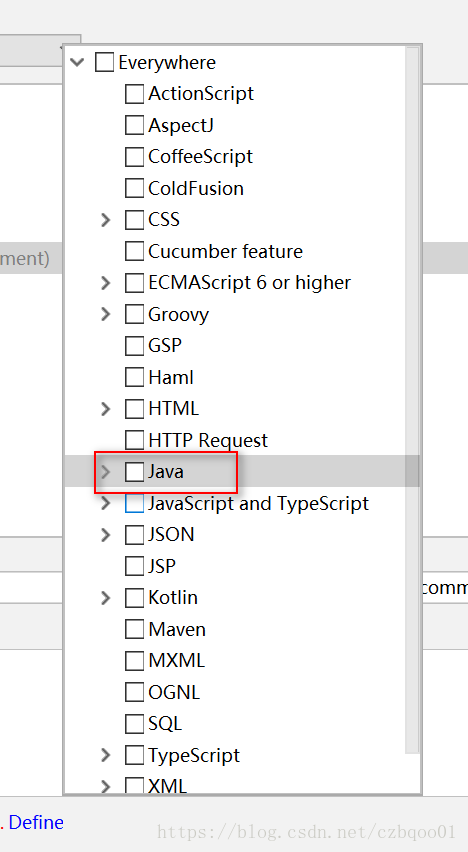Click the Define link
The width and height of the screenshot is (468, 852).
[36, 822]
